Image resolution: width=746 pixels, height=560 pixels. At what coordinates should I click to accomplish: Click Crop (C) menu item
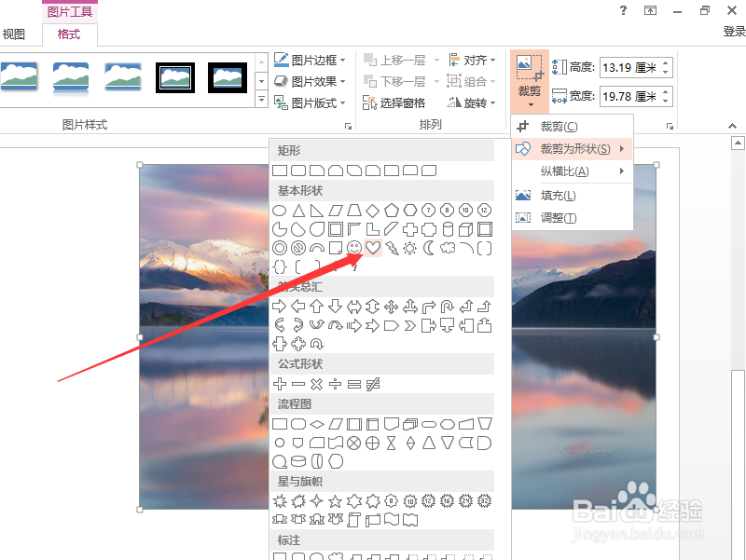click(573, 127)
